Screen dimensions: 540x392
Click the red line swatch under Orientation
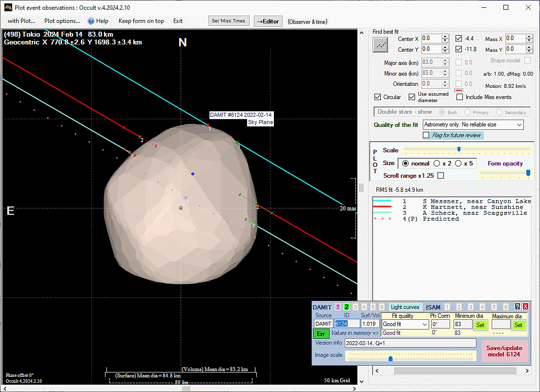[x=458, y=90]
